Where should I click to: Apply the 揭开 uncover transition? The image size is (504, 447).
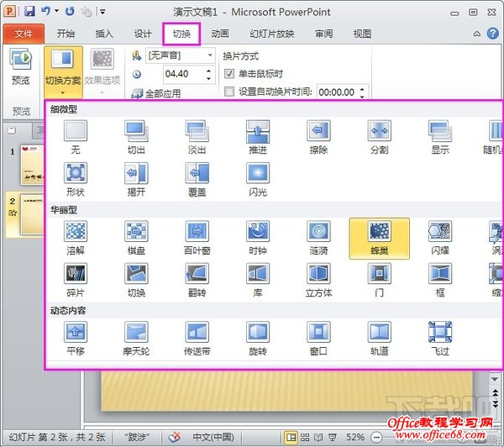coord(136,180)
